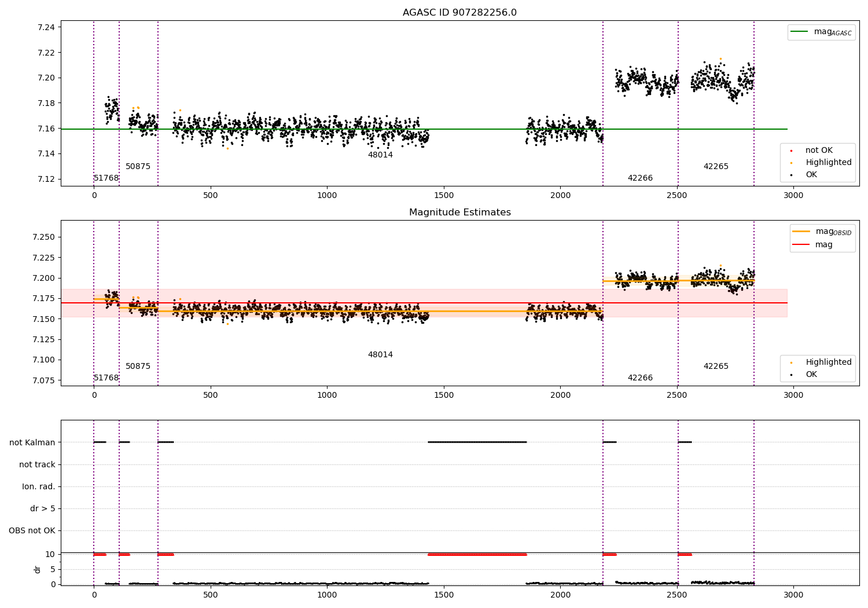The height and width of the screenshot is (608, 868).
Task: Click the 500 x-tick under the bottom plot
Action: 211,595
